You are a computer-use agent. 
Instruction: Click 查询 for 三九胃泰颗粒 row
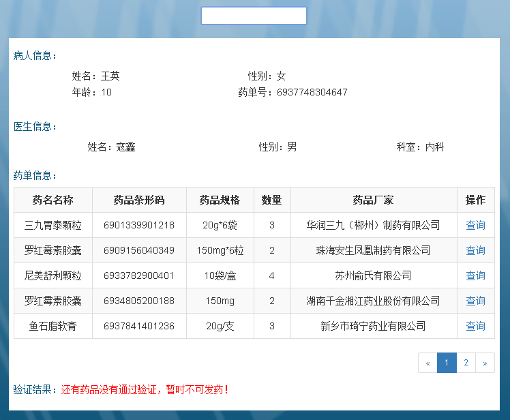[x=475, y=225]
